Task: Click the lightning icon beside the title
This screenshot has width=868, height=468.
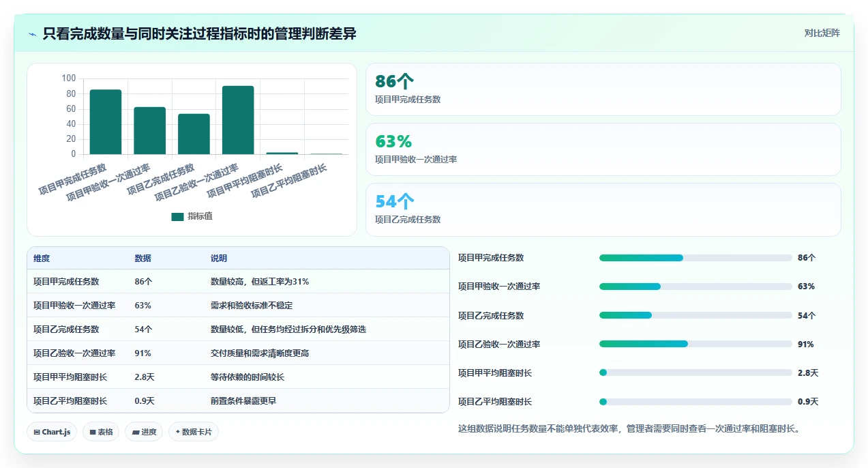Action: pos(33,34)
